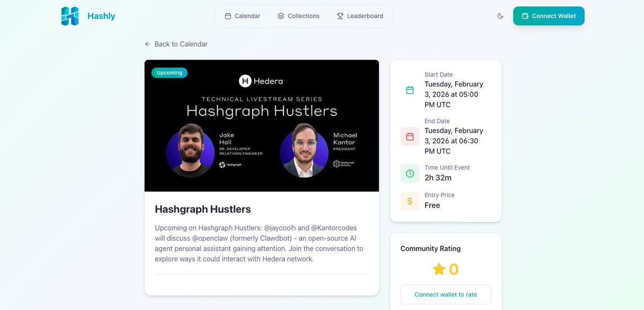644x310 pixels.
Task: Click Connect wallet to rate button
Action: pos(445,294)
